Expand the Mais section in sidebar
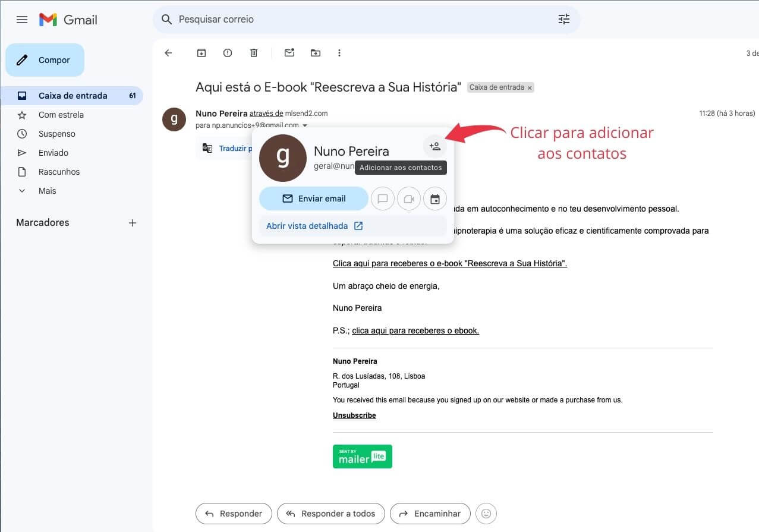The image size is (759, 532). (47, 191)
